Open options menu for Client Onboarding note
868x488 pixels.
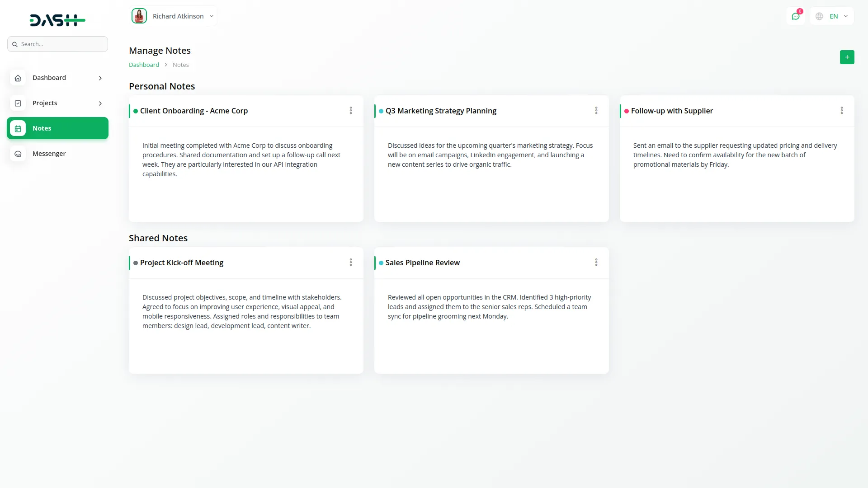351,111
